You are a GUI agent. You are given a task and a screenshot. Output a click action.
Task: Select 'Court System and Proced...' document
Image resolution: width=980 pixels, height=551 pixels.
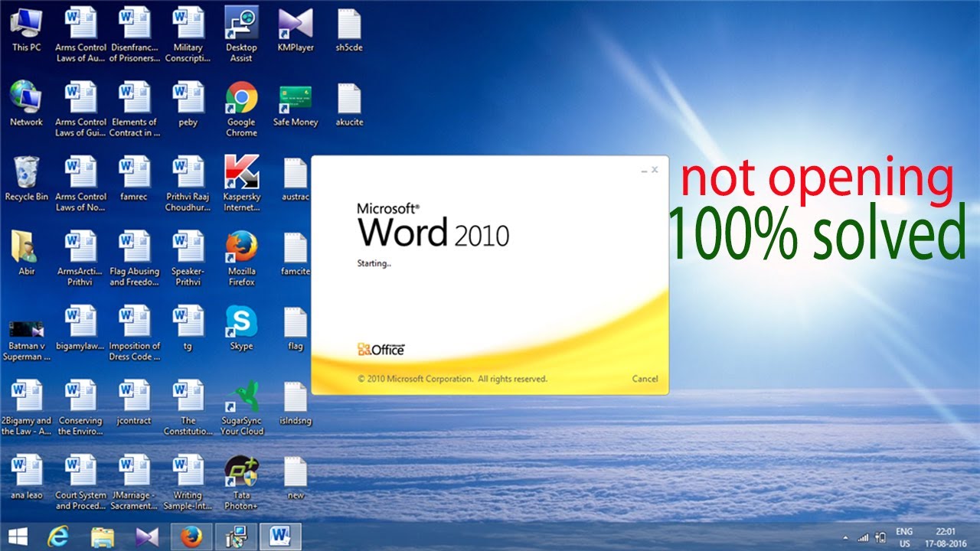click(x=80, y=483)
